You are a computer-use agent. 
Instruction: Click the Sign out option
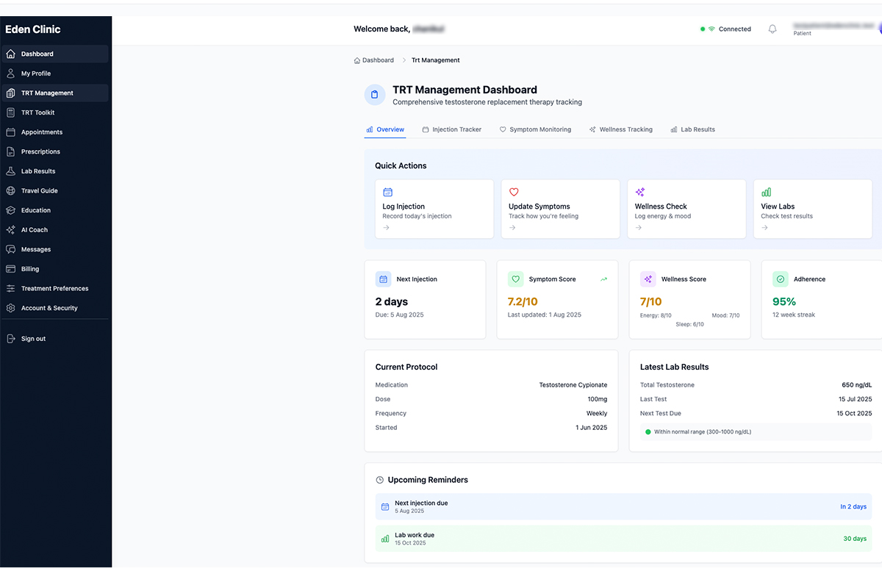point(33,338)
